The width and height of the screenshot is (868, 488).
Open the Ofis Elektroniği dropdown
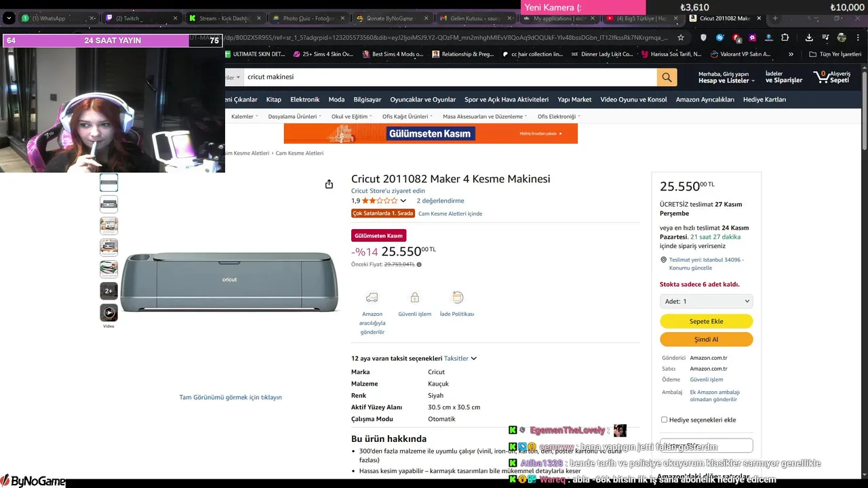[x=559, y=117]
